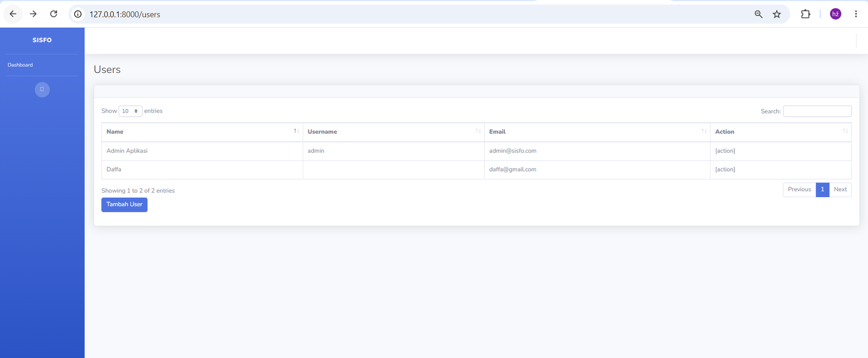
Task: Open Chrome three-dot menu
Action: (x=856, y=14)
